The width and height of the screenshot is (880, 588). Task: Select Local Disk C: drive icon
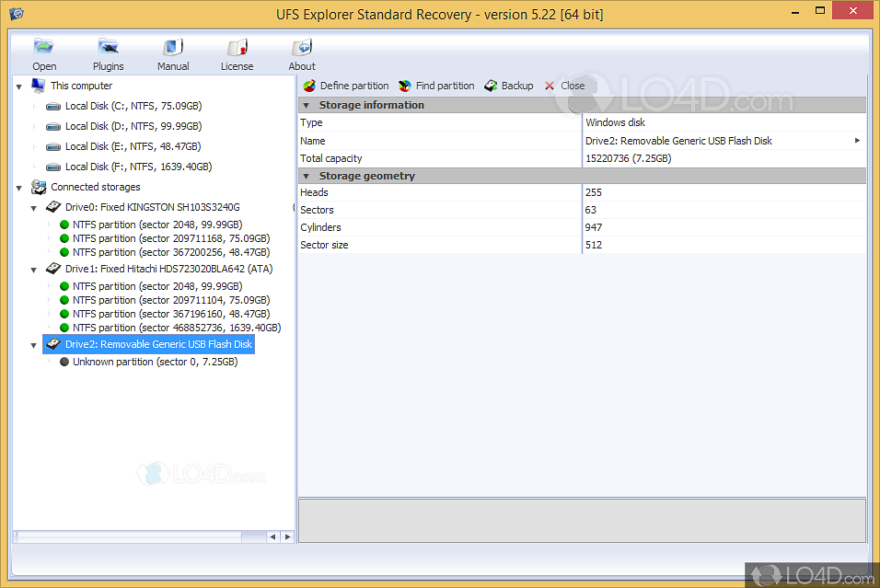pos(53,106)
